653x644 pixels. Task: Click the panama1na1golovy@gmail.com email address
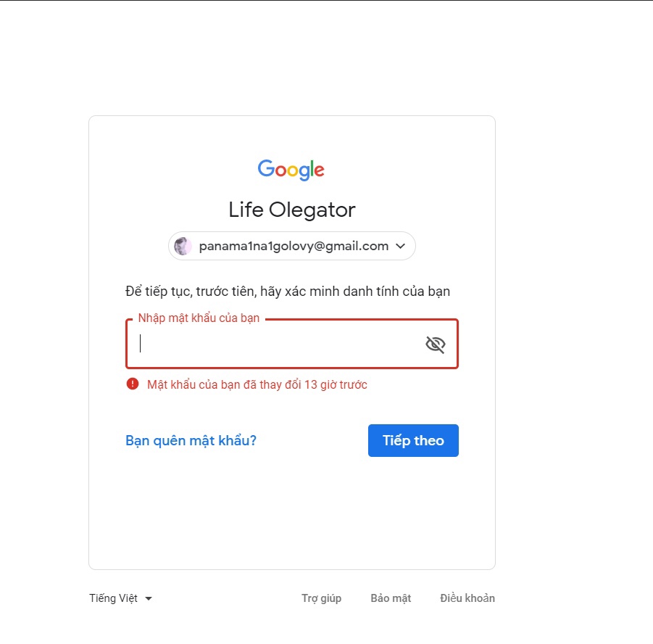(x=294, y=246)
